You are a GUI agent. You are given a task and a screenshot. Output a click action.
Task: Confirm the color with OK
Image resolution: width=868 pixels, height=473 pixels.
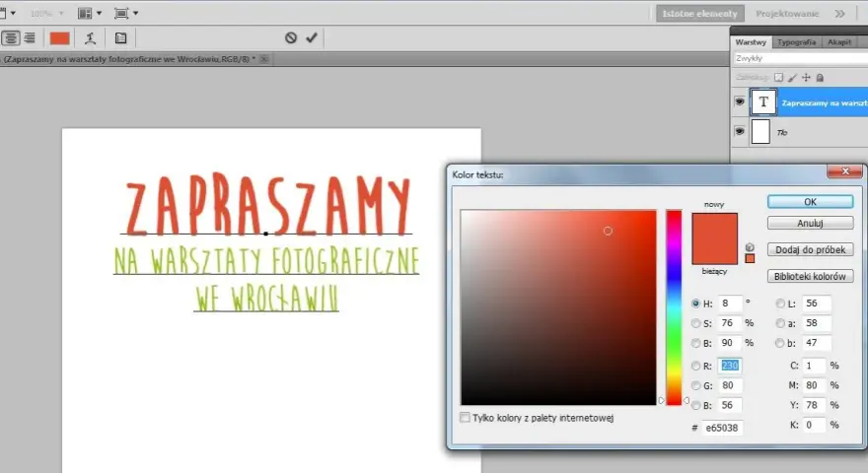(x=810, y=202)
